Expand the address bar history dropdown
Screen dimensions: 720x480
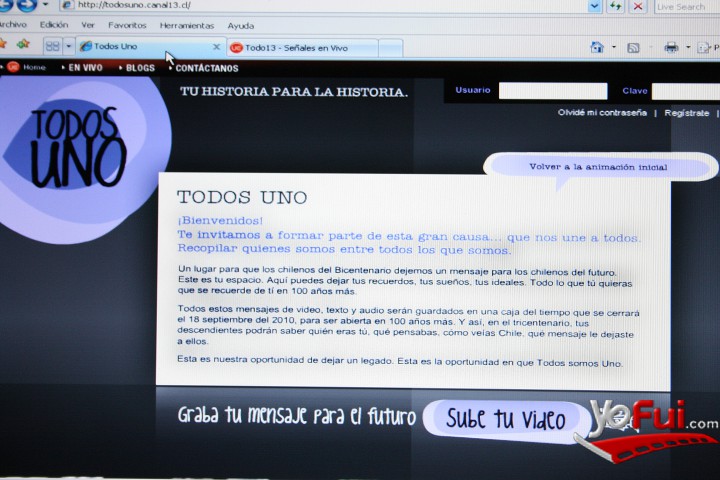tap(595, 6)
